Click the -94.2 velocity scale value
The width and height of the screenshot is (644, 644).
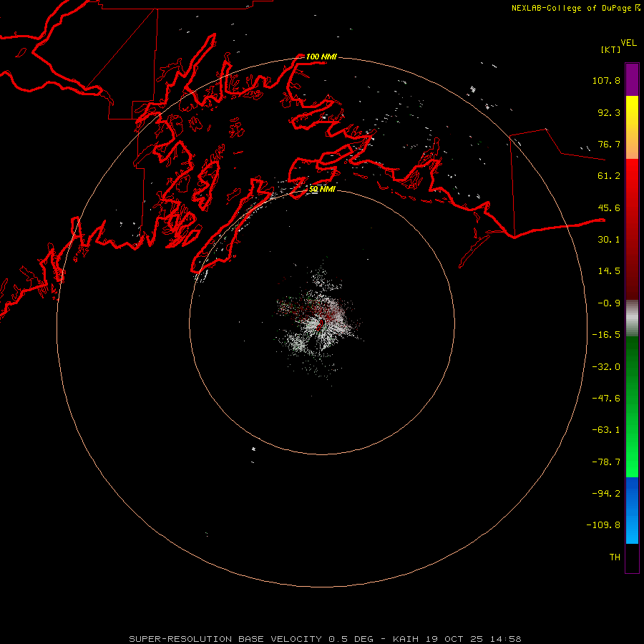tap(606, 494)
